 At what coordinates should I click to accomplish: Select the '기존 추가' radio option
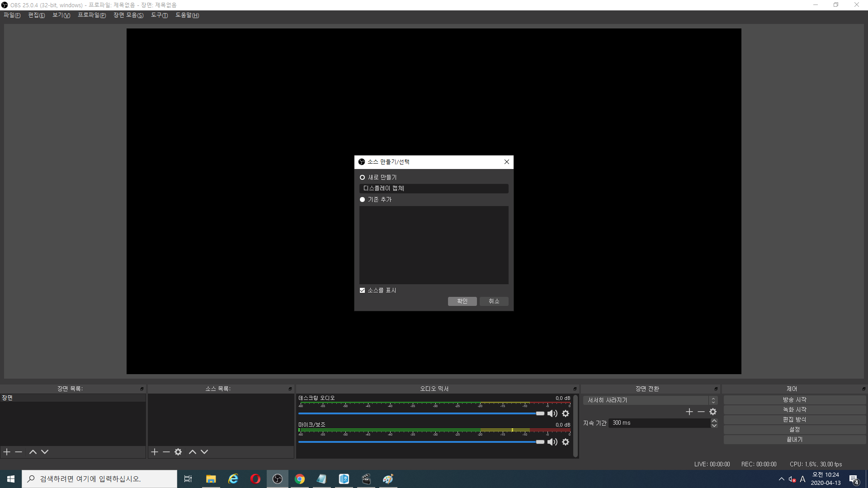point(362,200)
